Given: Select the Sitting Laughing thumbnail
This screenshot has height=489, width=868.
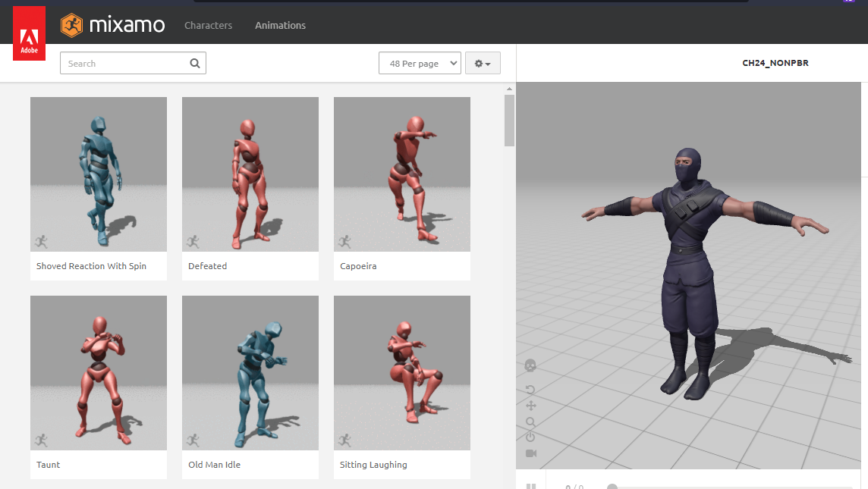Looking at the screenshot, I should point(402,373).
